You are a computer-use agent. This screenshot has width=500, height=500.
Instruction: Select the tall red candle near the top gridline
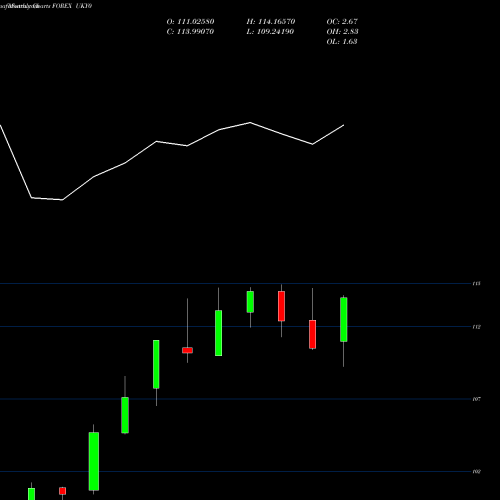[x=281, y=306]
